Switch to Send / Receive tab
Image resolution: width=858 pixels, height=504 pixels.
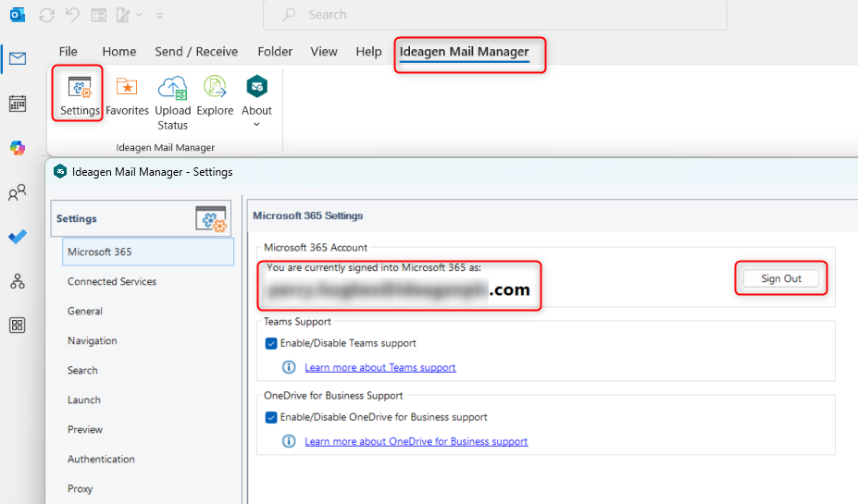pos(196,52)
